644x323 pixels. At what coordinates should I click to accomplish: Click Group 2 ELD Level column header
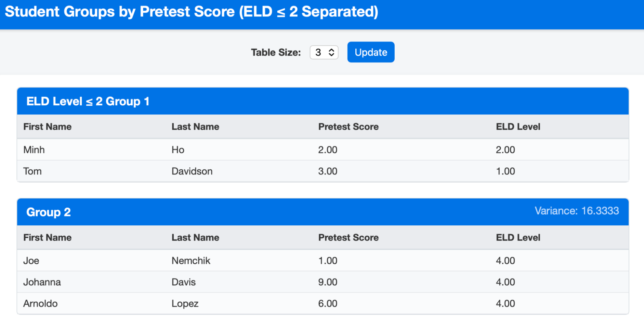point(518,237)
